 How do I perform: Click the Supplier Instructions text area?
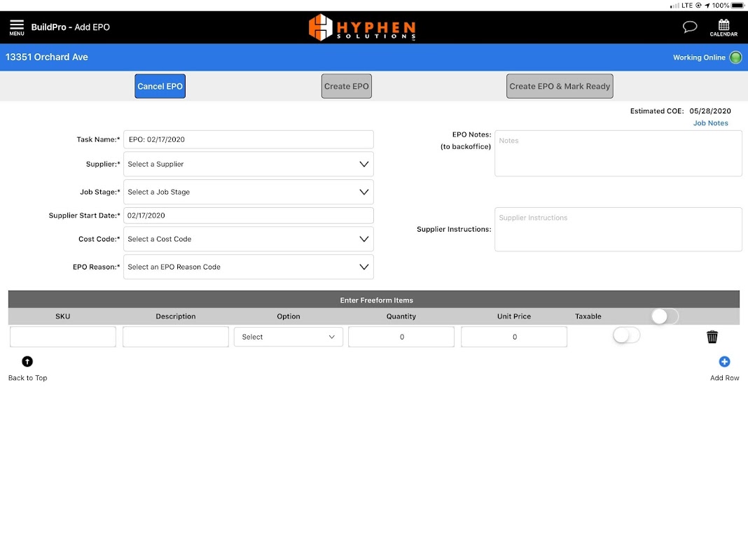tap(618, 229)
